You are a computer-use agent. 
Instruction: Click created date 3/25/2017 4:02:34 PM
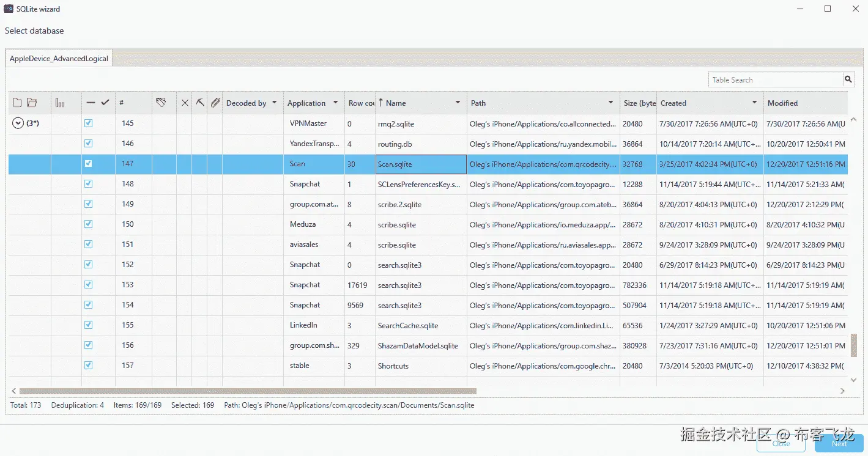point(708,164)
